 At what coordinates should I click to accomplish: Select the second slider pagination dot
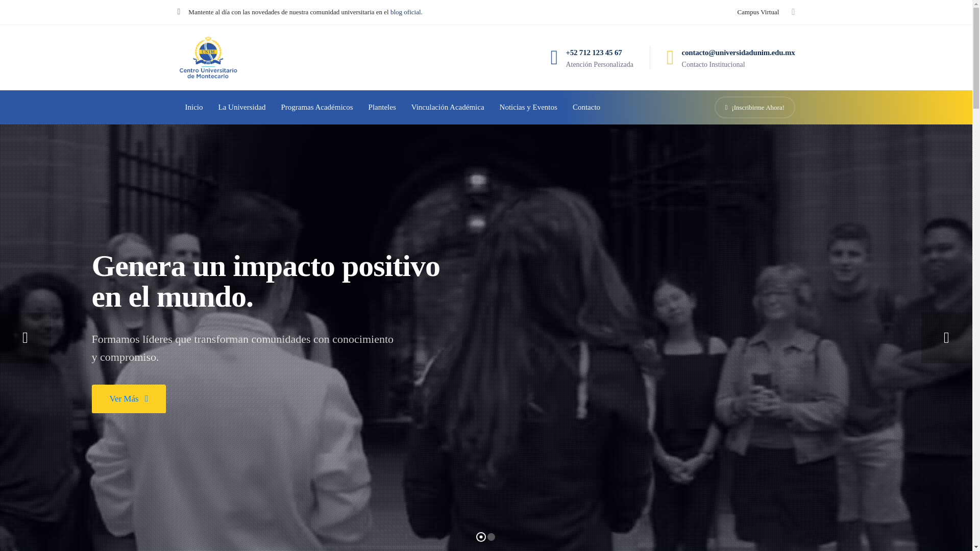pos(491,537)
